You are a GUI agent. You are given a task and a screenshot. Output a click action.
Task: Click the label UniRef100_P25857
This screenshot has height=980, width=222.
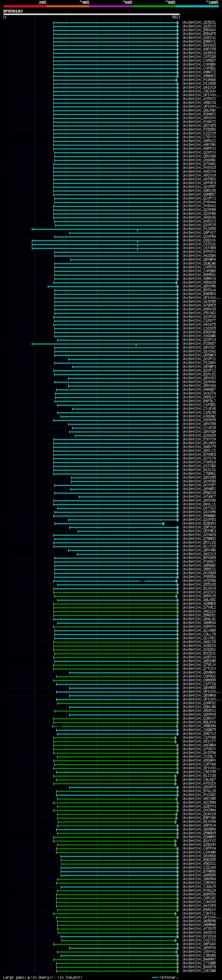click(199, 343)
